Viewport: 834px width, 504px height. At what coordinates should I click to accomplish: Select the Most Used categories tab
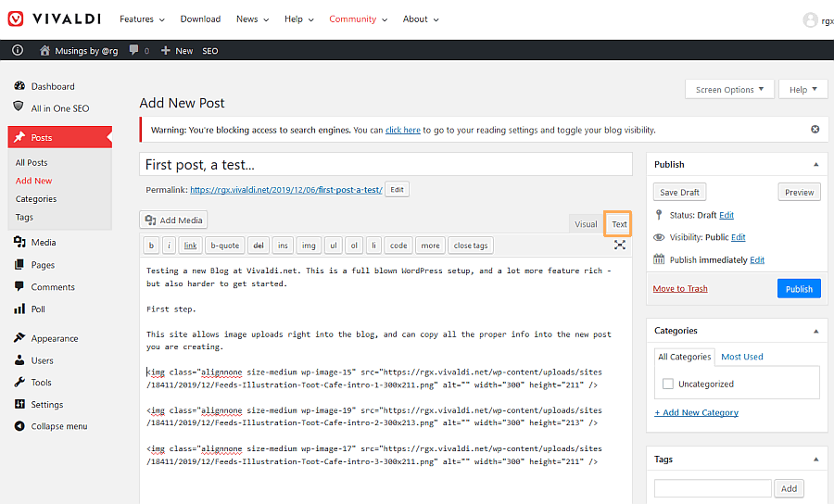(x=741, y=357)
